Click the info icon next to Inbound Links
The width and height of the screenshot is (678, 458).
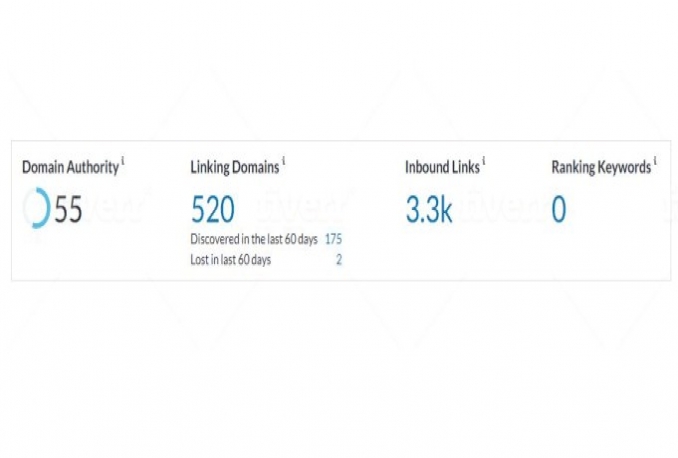tap(484, 161)
